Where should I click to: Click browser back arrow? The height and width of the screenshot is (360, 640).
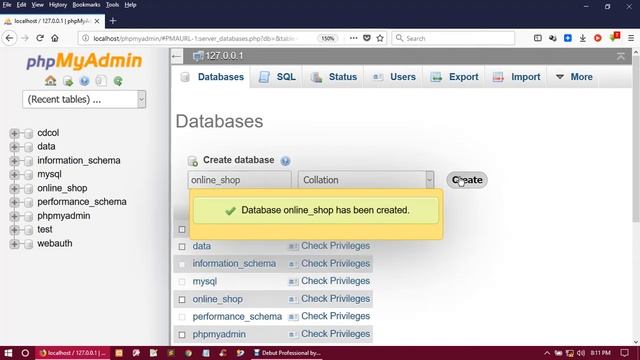(9, 38)
